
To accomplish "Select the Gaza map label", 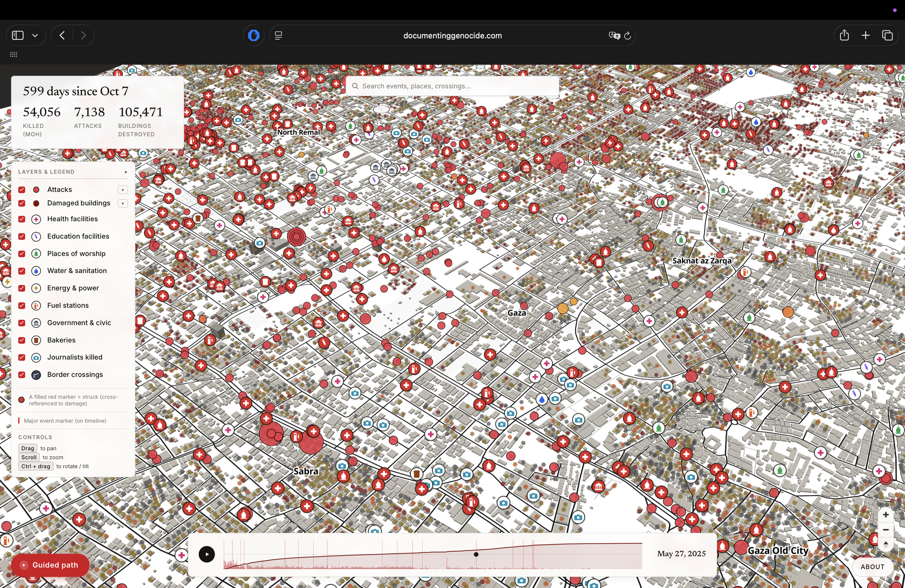I will pos(517,313).
